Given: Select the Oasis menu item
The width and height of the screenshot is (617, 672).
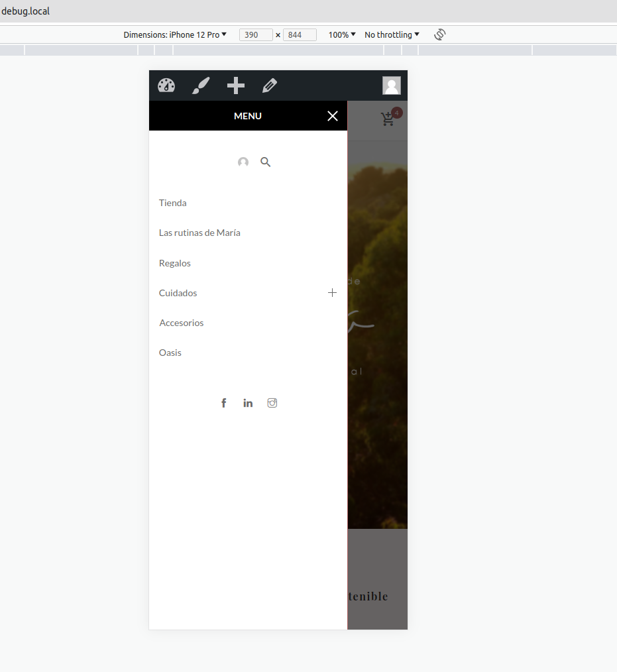Looking at the screenshot, I should click(170, 353).
